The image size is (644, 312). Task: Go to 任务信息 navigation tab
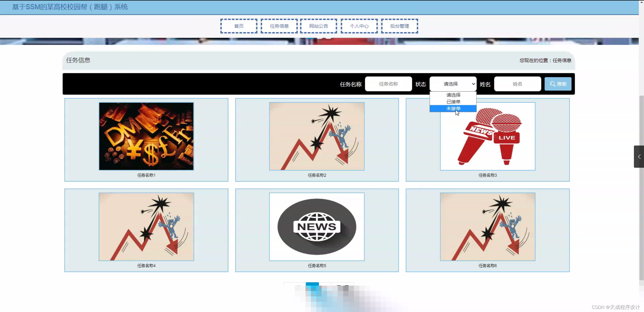279,26
